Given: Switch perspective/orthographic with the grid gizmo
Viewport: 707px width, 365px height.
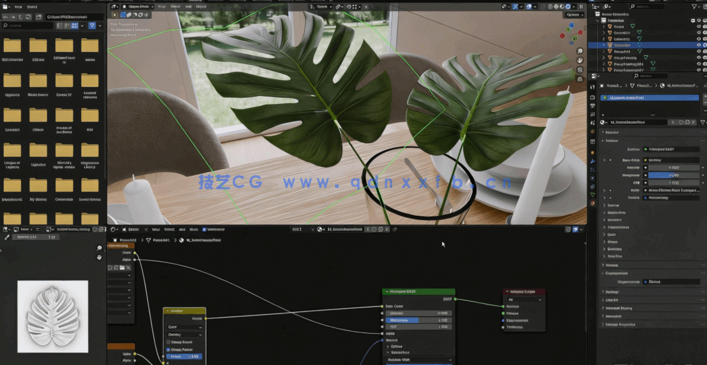Looking at the screenshot, I should (580, 79).
